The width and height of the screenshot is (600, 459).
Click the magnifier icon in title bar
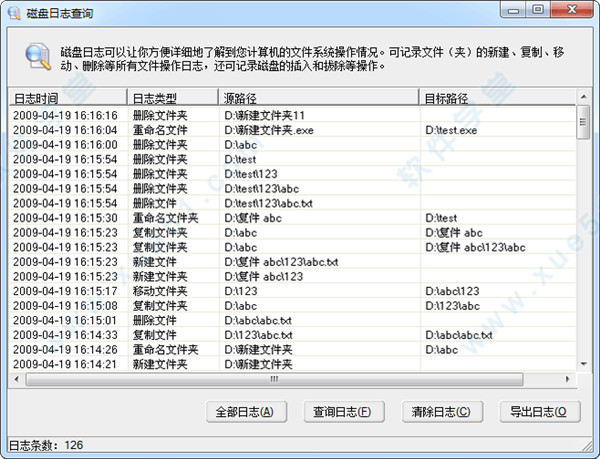(14, 13)
